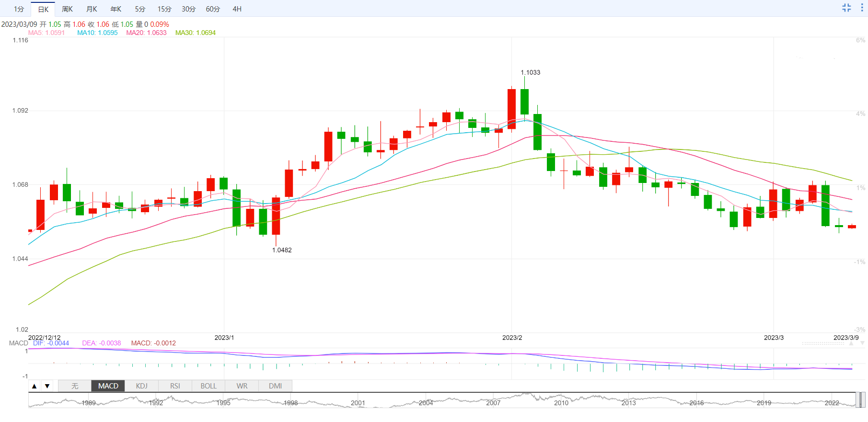This screenshot has height=422, width=868.
Task: Click the black up arrow beside indicator tabs
Action: tap(35, 386)
